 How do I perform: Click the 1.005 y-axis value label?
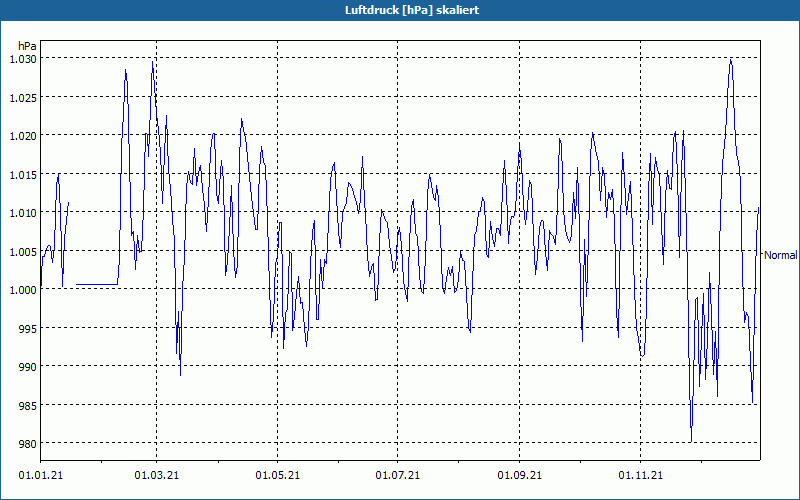[x=23, y=252]
